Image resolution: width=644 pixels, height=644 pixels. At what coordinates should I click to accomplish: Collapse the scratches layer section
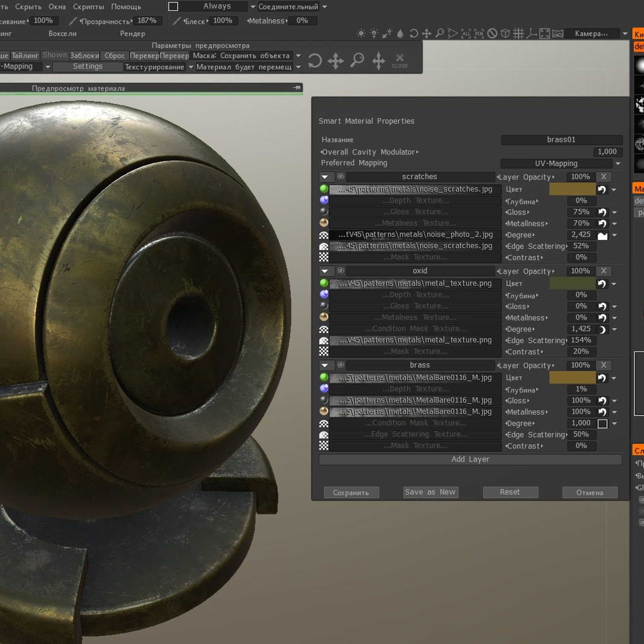pyautogui.click(x=325, y=177)
